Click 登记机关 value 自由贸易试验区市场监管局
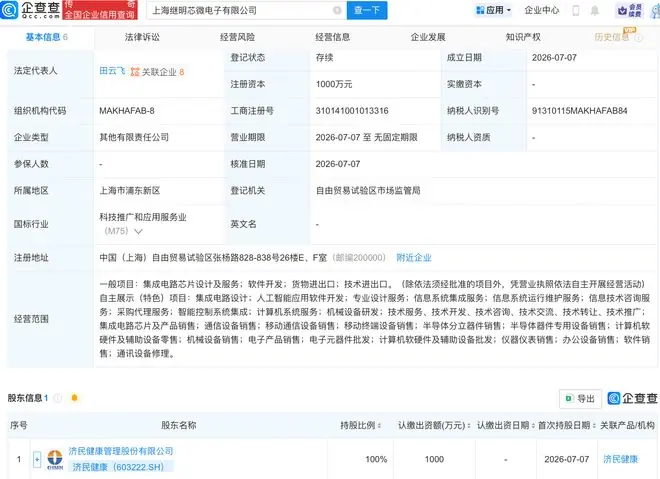 368,191
